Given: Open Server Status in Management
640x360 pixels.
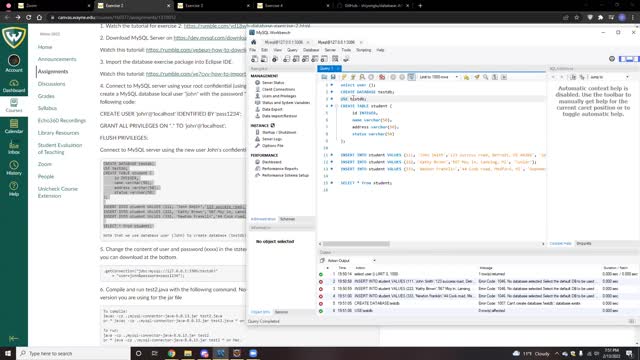Looking at the screenshot, I should [273, 83].
